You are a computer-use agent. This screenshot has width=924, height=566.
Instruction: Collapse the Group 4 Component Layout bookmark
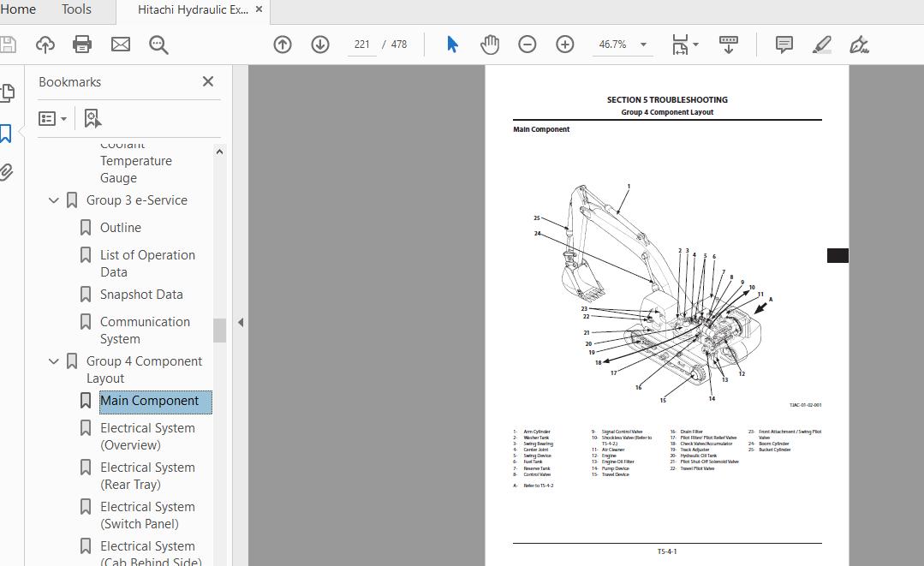tap(54, 361)
